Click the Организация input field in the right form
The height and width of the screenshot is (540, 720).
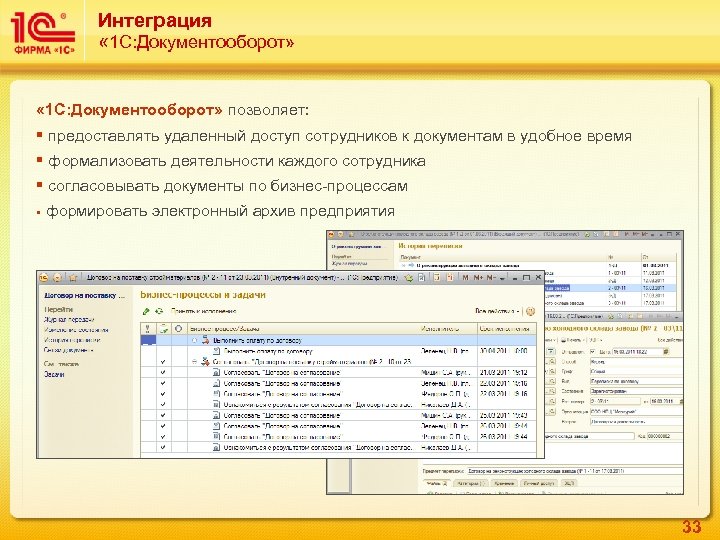point(636,411)
